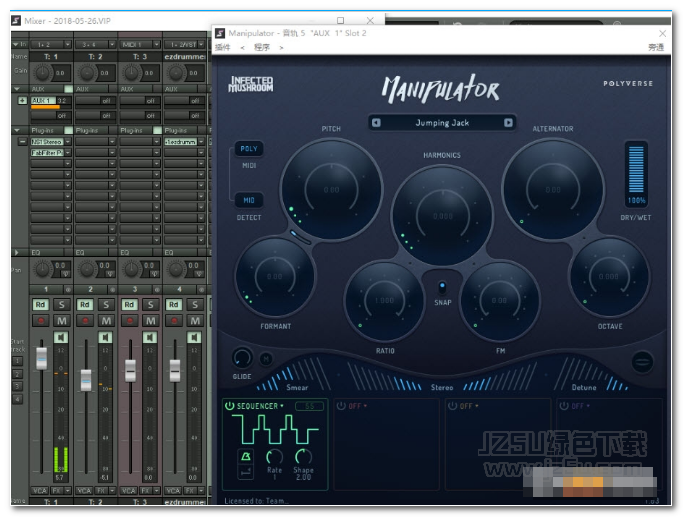The height and width of the screenshot is (517, 683).
Task: Toggle the MID detect button
Action: click(249, 200)
